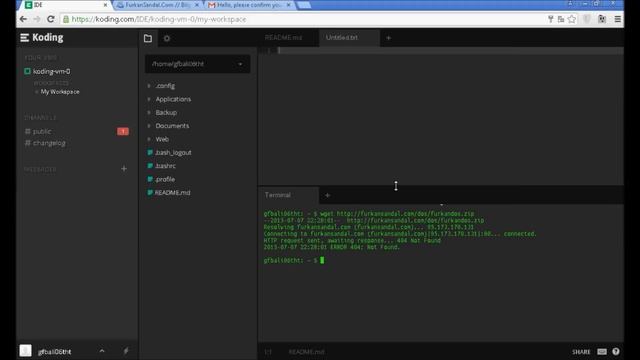Viewport: 640px width, 360px height.
Task: Select the Terminal tab
Action: (278, 195)
